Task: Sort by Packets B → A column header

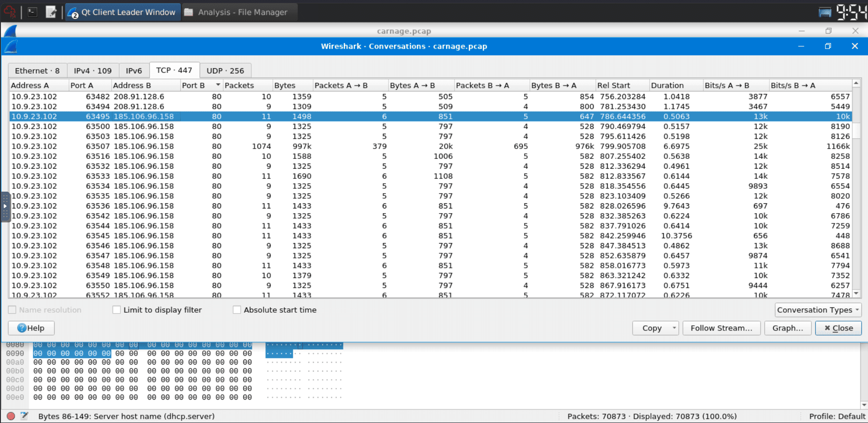Action: point(492,85)
